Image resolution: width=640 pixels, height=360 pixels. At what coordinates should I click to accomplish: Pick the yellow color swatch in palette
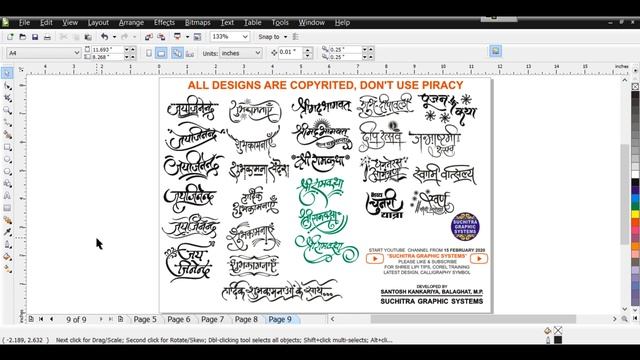click(636, 214)
